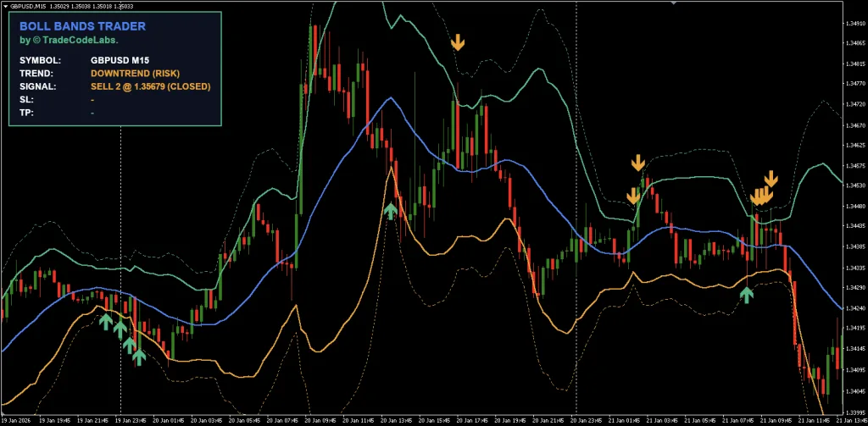Click the first green buy arrow at 19 Jan 21:45
Screen dimensions: 868x426
click(x=106, y=322)
